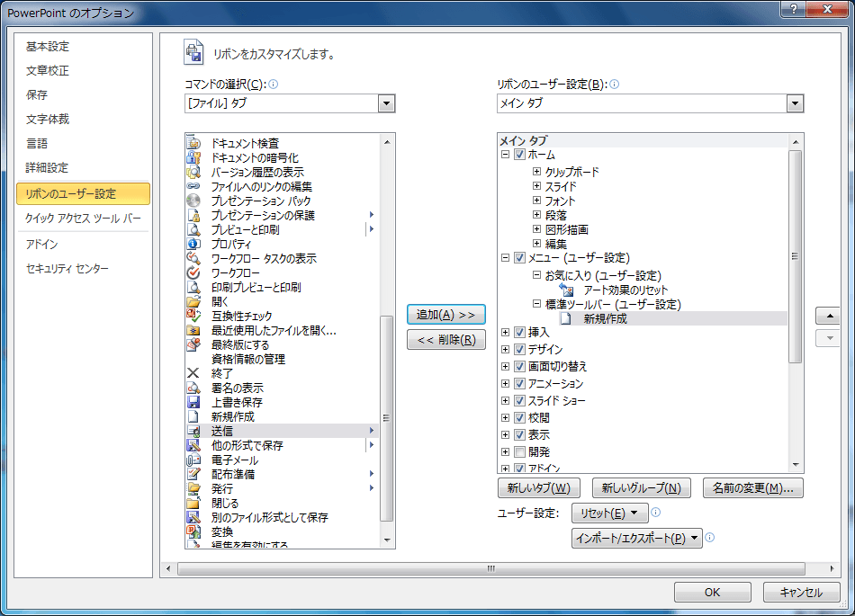Uncheck the アニメーション checkbox

click(519, 383)
